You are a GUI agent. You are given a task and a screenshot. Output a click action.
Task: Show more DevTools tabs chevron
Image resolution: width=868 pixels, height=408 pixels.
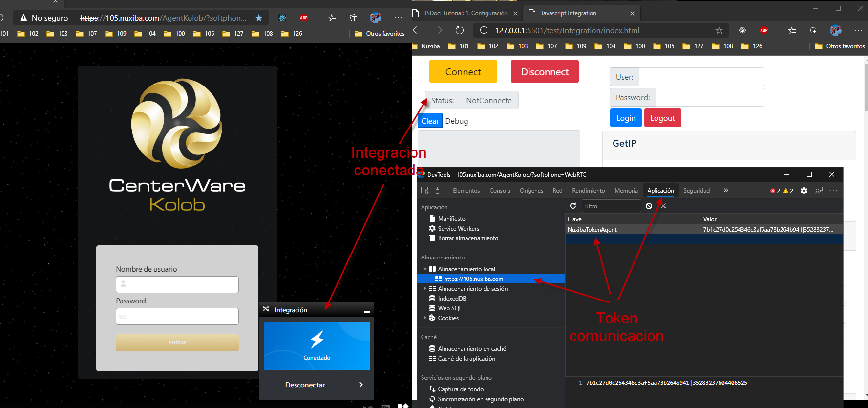726,190
